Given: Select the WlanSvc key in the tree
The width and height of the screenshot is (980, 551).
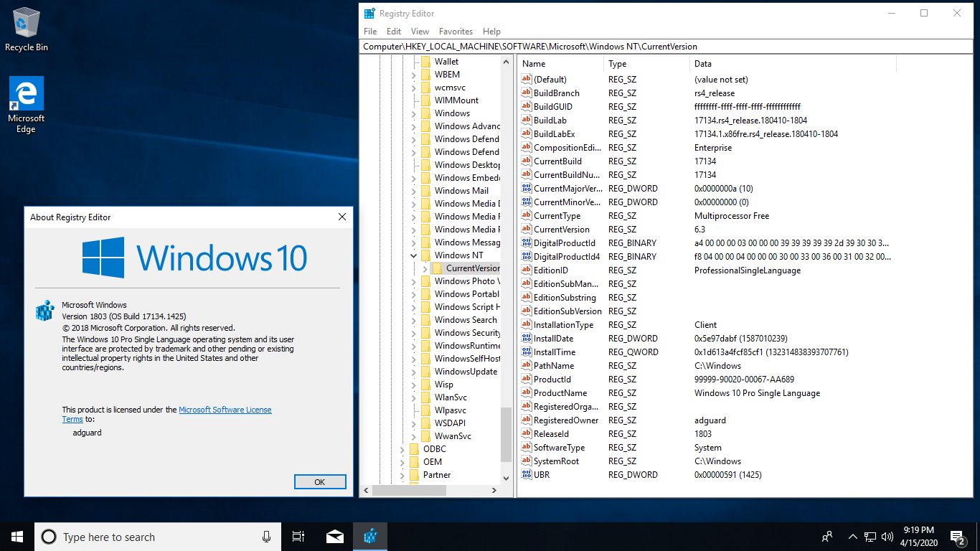Looking at the screenshot, I should [451, 397].
